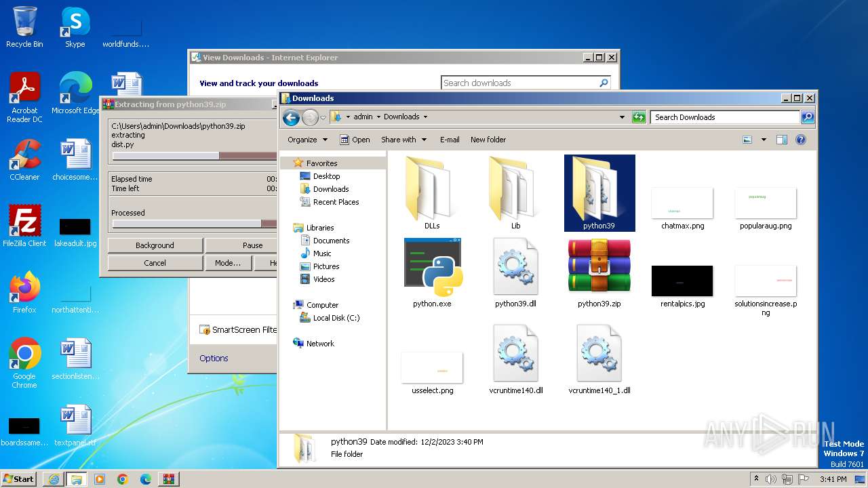Go back in Downloads explorer
This screenshot has height=488, width=868.
coord(292,117)
